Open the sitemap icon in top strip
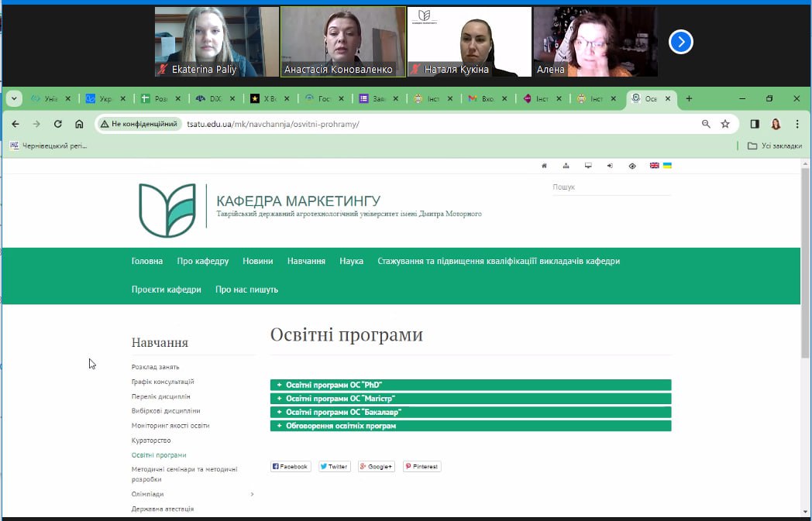The width and height of the screenshot is (812, 521). click(x=566, y=166)
